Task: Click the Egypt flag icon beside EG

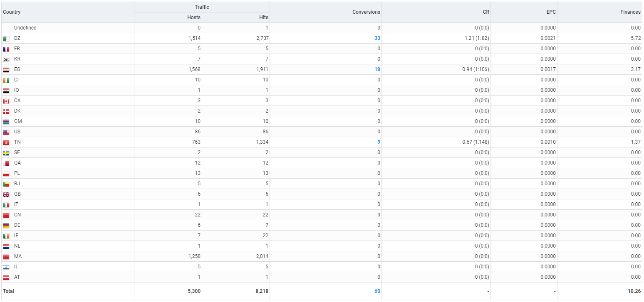Action: pos(6,70)
